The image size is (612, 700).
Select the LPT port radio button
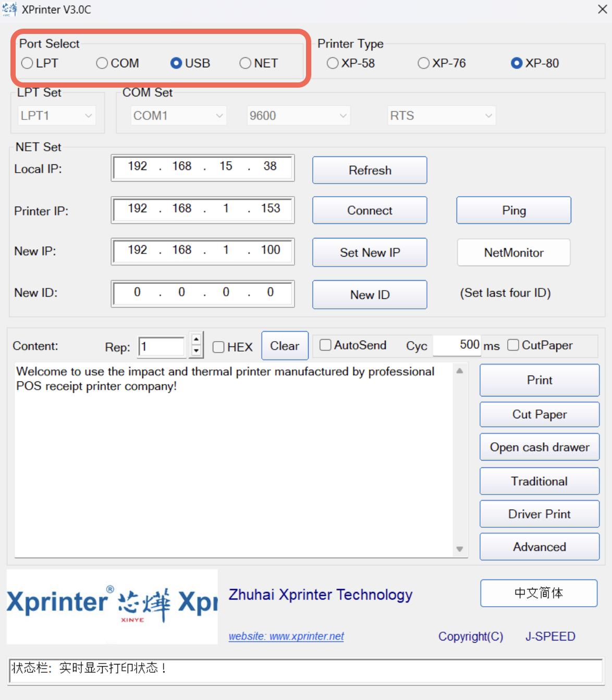28,63
